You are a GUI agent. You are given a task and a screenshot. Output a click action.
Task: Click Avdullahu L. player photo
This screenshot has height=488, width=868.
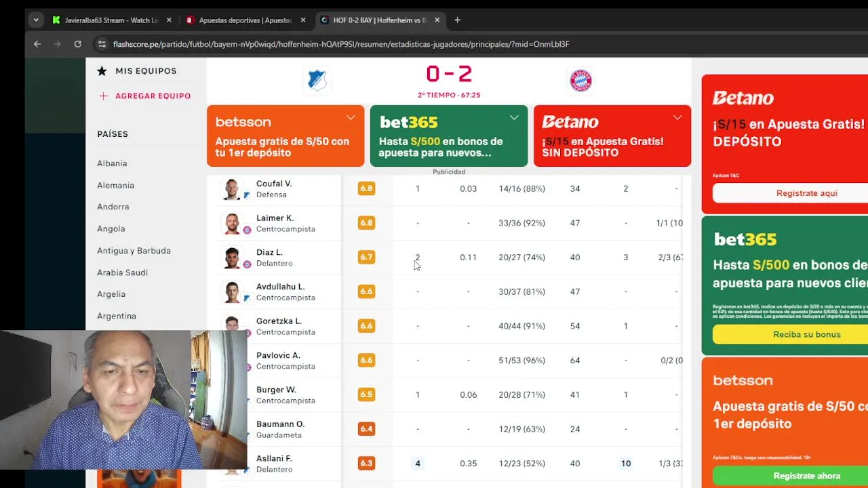(x=232, y=292)
